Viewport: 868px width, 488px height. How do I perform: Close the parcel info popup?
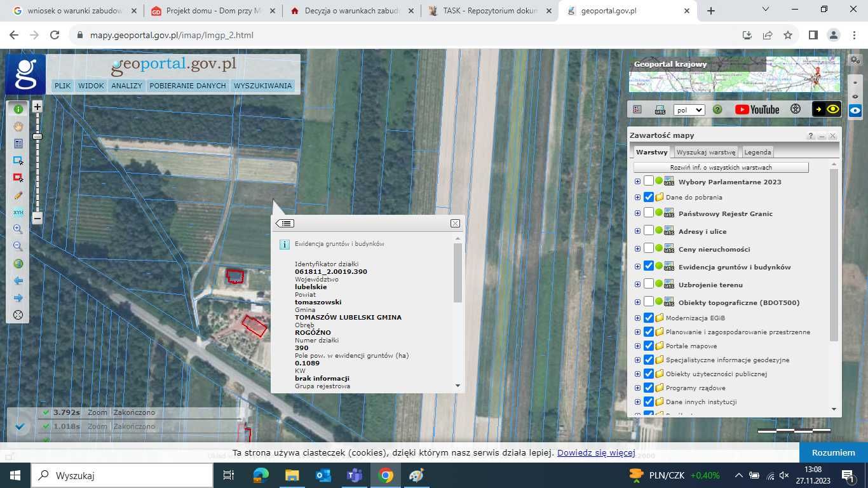pos(455,223)
